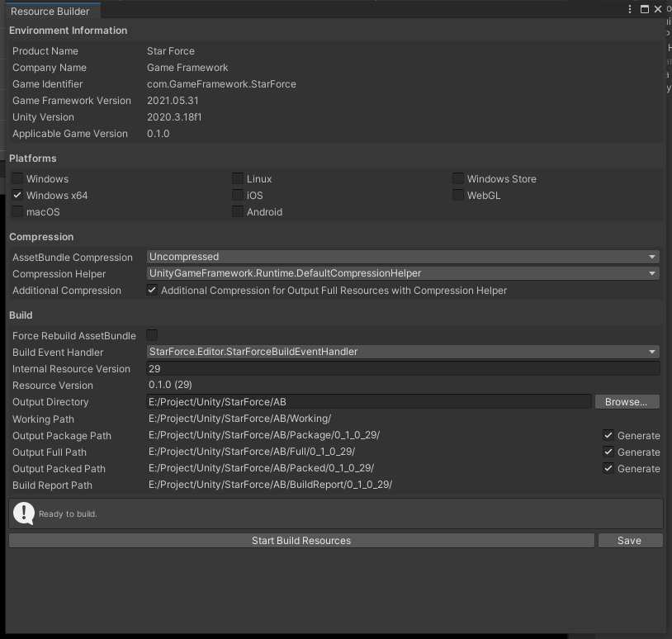Enable the Android platform checkbox
This screenshot has width=672, height=639.
pyautogui.click(x=238, y=211)
